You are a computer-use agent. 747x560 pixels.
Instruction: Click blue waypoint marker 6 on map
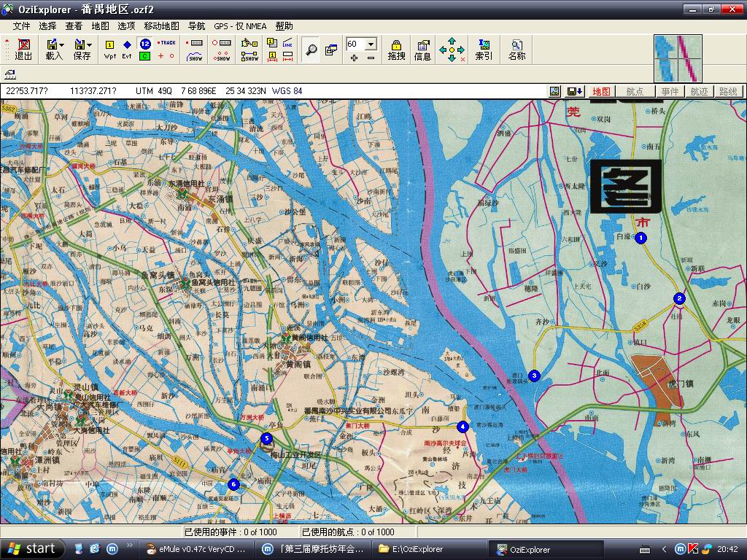233,484
